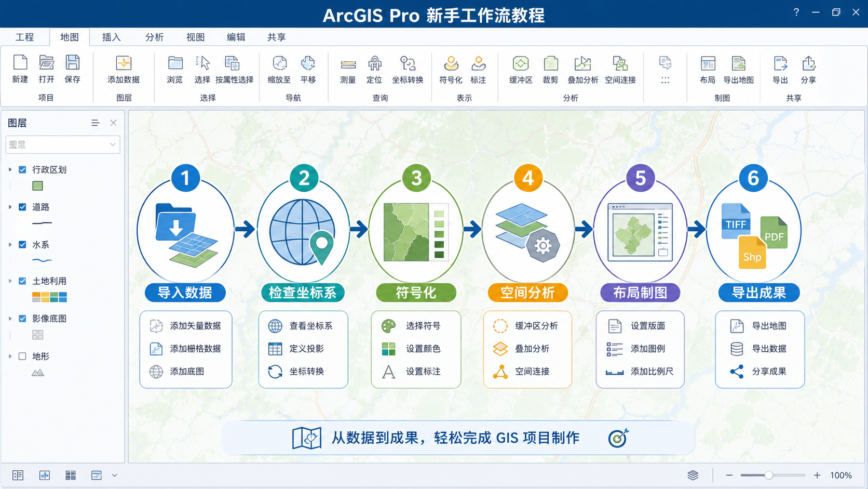Click the 新建 new project icon
The image size is (868, 489).
coord(20,63)
